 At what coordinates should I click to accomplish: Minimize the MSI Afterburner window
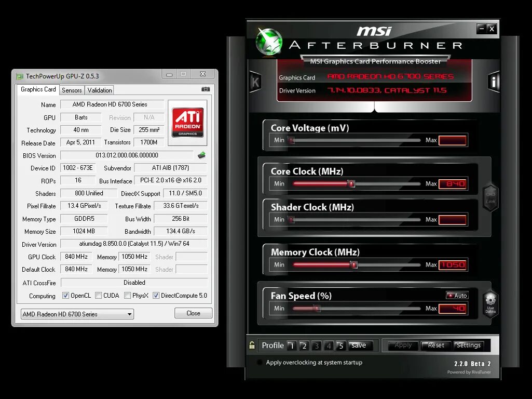482,29
